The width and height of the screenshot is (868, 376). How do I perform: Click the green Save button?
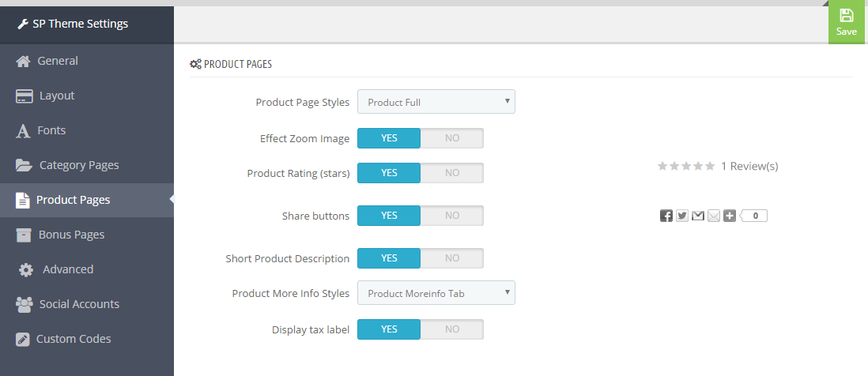(x=847, y=22)
